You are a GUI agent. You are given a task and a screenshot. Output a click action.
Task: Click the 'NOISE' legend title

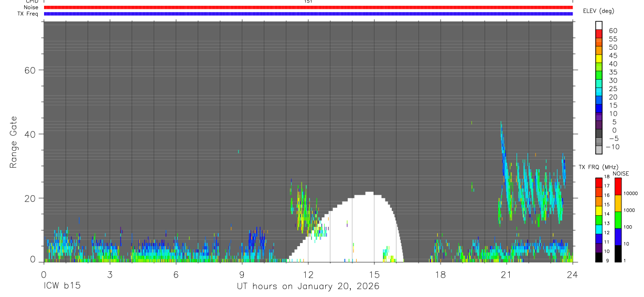click(621, 173)
